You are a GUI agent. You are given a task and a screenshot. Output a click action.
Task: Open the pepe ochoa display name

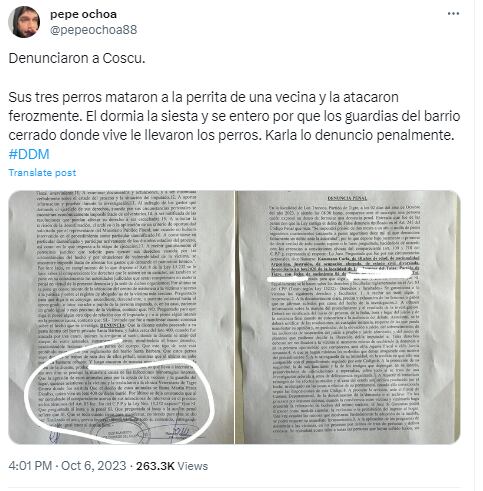pos(83,14)
